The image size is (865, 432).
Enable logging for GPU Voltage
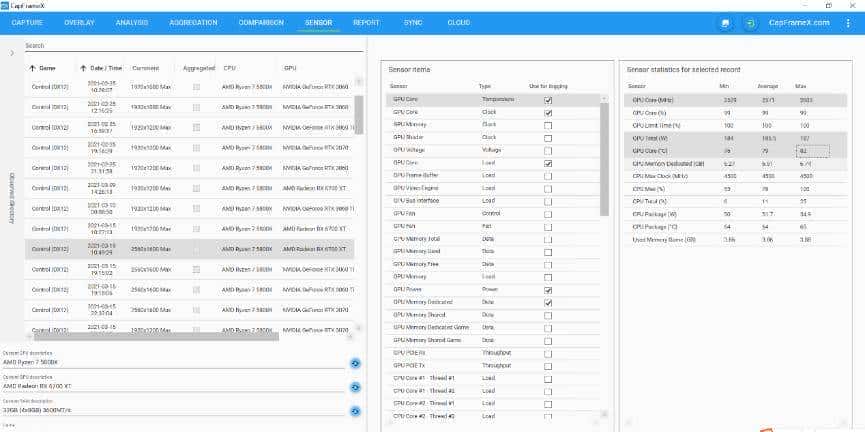(548, 151)
